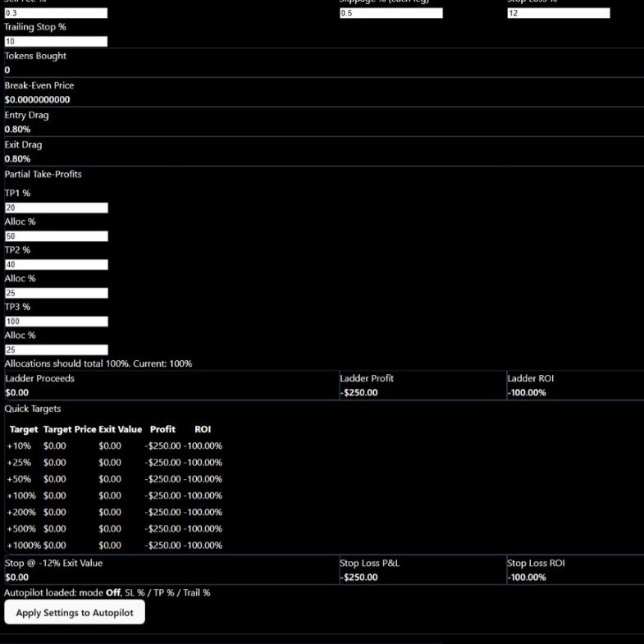The width and height of the screenshot is (644, 644).
Task: Click the TP2 % input field
Action: (x=56, y=265)
